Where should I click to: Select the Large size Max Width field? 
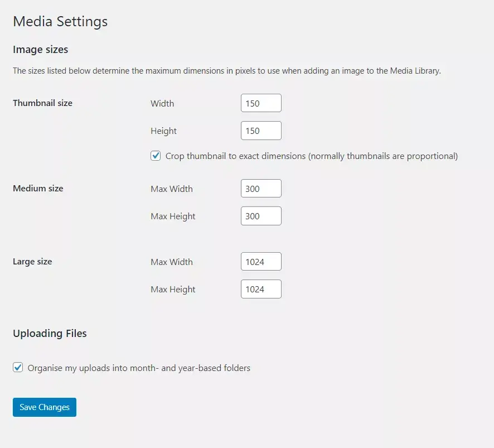point(260,261)
